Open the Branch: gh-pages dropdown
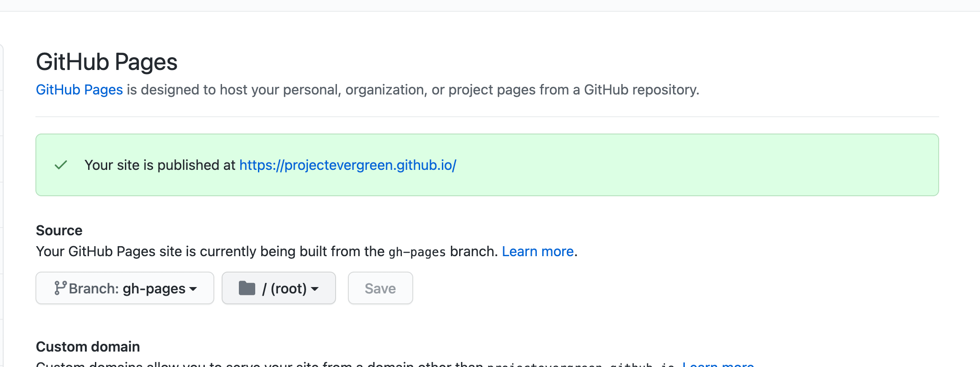The image size is (980, 367). point(125,288)
